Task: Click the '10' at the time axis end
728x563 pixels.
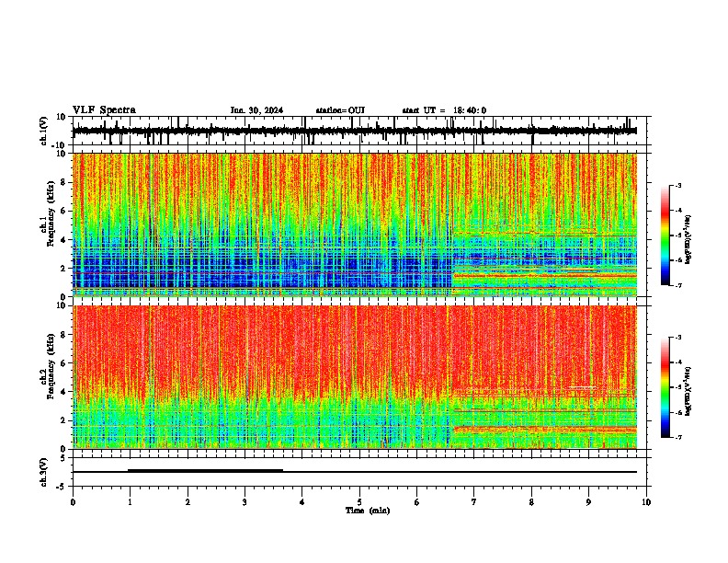Action: (646, 502)
